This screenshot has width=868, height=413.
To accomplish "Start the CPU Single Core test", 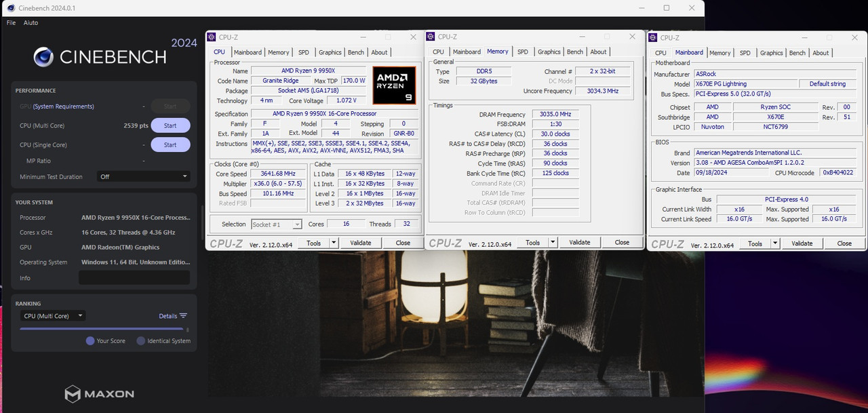I will coord(170,144).
